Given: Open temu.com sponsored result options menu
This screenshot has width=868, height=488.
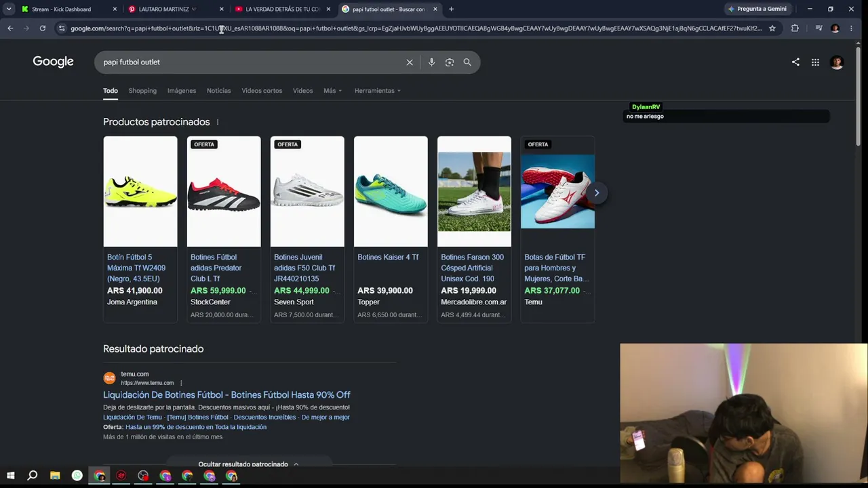Looking at the screenshot, I should 181,383.
